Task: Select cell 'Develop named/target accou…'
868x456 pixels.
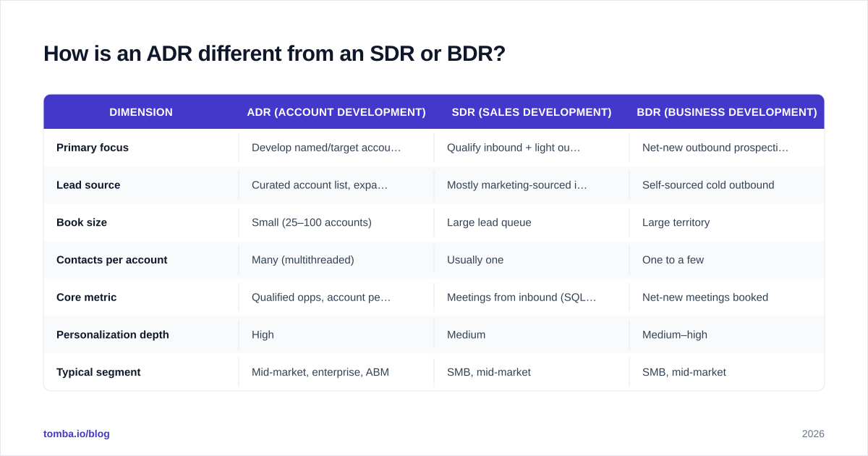Action: point(336,148)
